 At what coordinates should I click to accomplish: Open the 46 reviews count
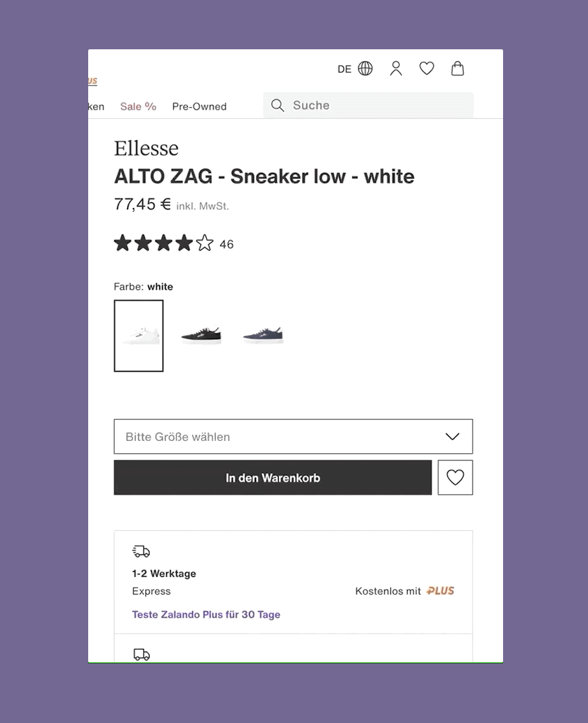(226, 244)
